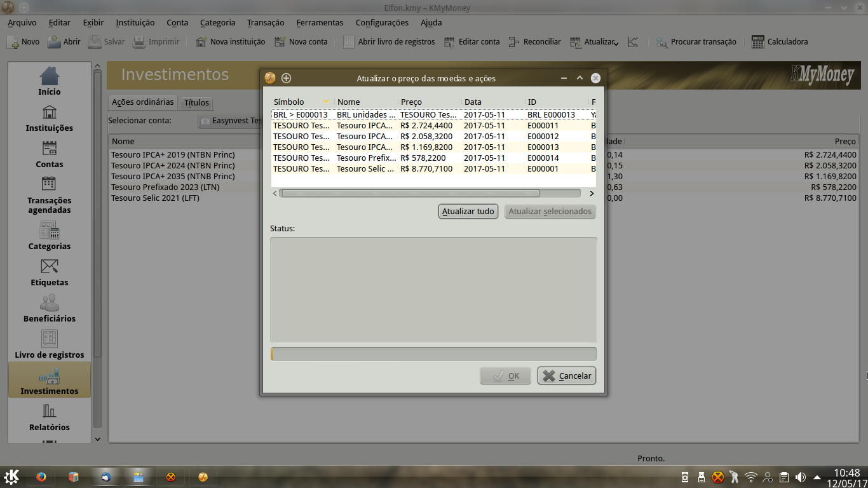Sort dialog list by Preço column
This screenshot has width=868, height=488.
430,102
